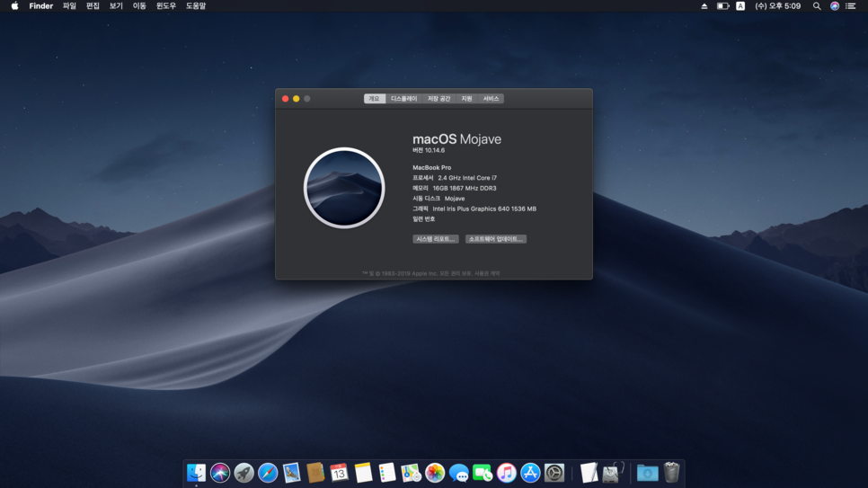868x488 pixels.
Task: Click the version text 버전 10.14.6
Action: pyautogui.click(x=429, y=150)
